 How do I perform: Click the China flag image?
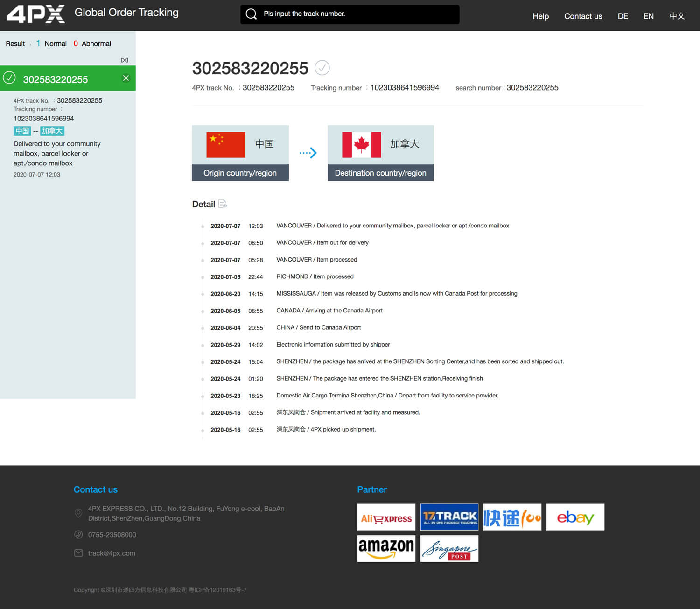[226, 145]
